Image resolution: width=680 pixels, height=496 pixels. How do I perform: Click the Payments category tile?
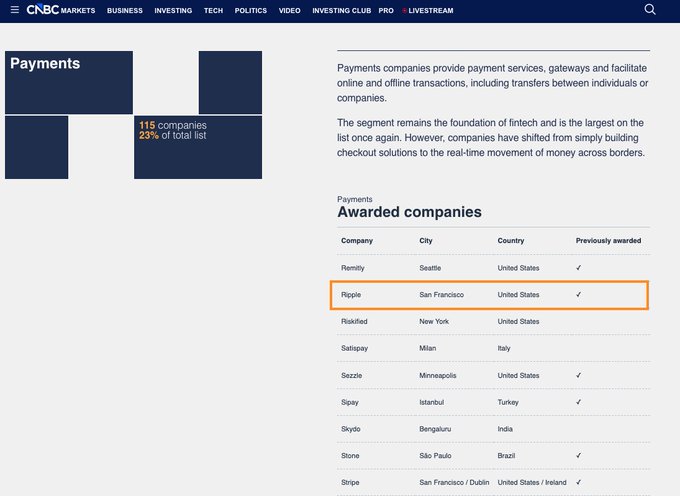point(69,82)
